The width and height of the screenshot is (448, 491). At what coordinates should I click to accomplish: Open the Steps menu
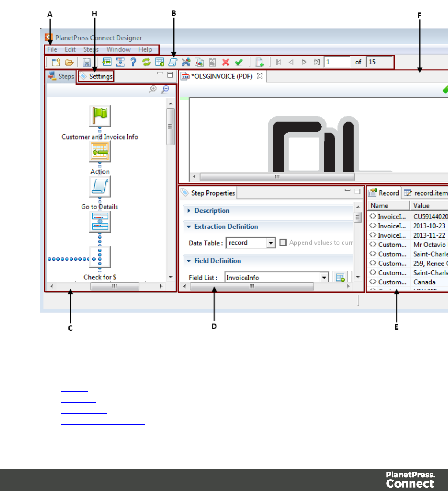coord(91,49)
